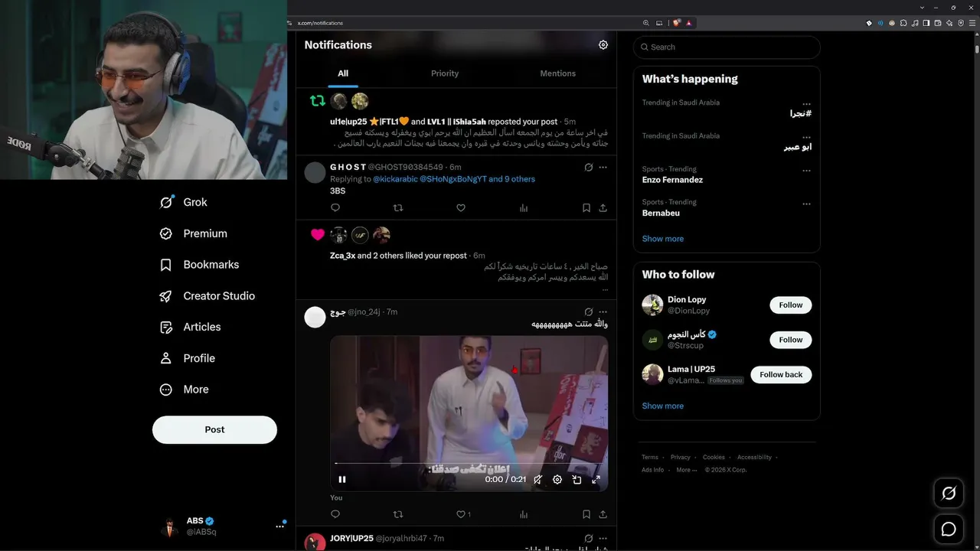The image size is (980, 551).
Task: Seek on the video progress bar
Action: click(x=469, y=464)
